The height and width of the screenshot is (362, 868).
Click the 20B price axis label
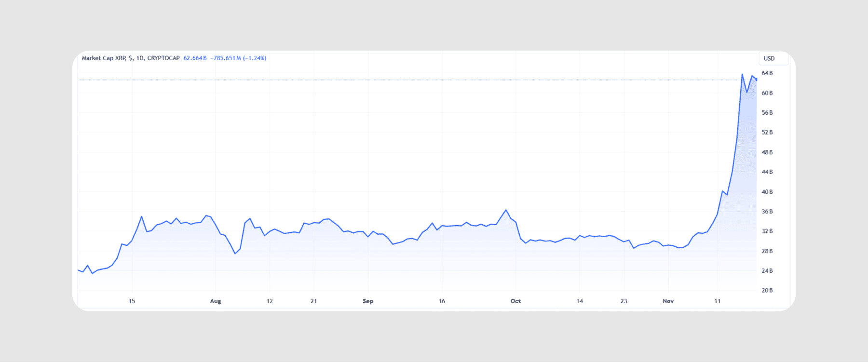[x=767, y=291]
